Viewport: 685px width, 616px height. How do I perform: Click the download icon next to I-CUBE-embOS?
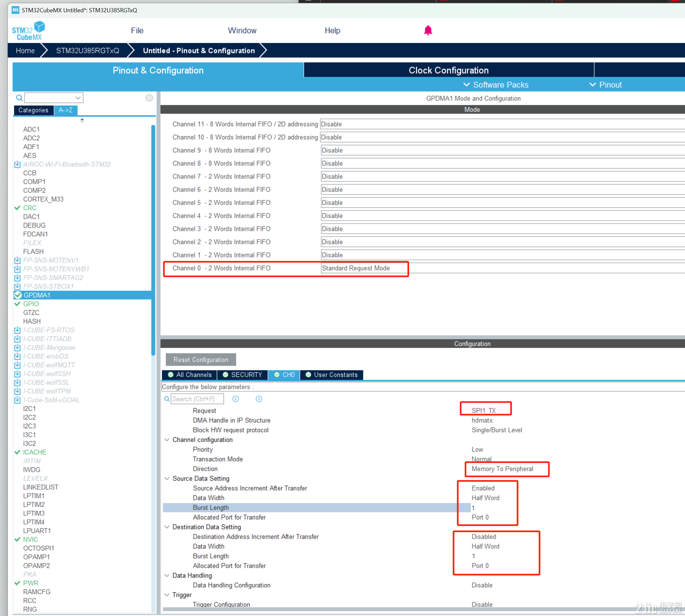pyautogui.click(x=17, y=356)
